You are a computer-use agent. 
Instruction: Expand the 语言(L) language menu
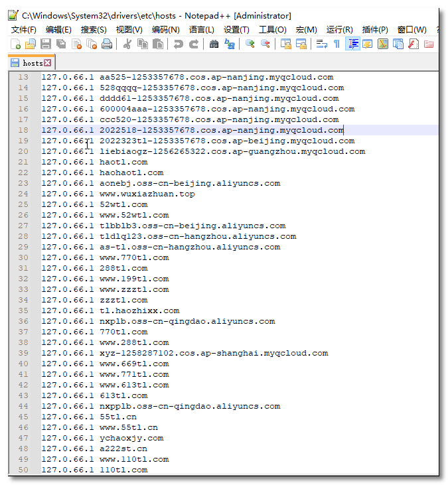coord(201,29)
